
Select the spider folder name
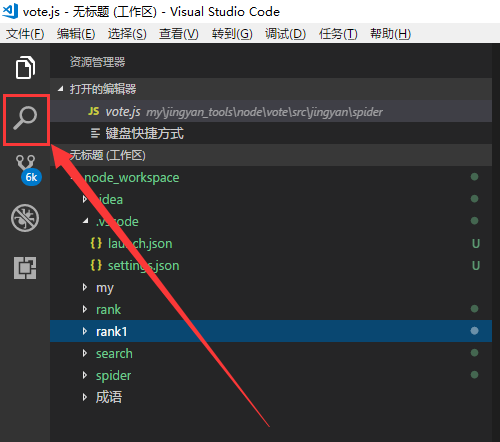coord(113,376)
